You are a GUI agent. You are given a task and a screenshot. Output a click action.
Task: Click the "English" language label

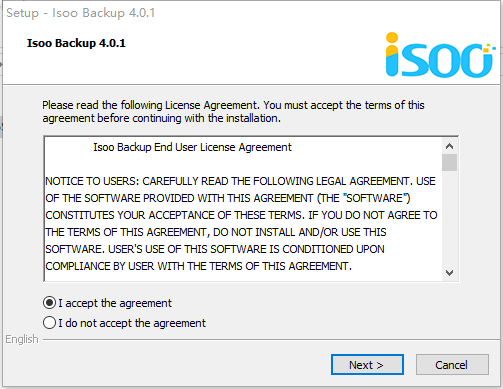click(x=22, y=339)
